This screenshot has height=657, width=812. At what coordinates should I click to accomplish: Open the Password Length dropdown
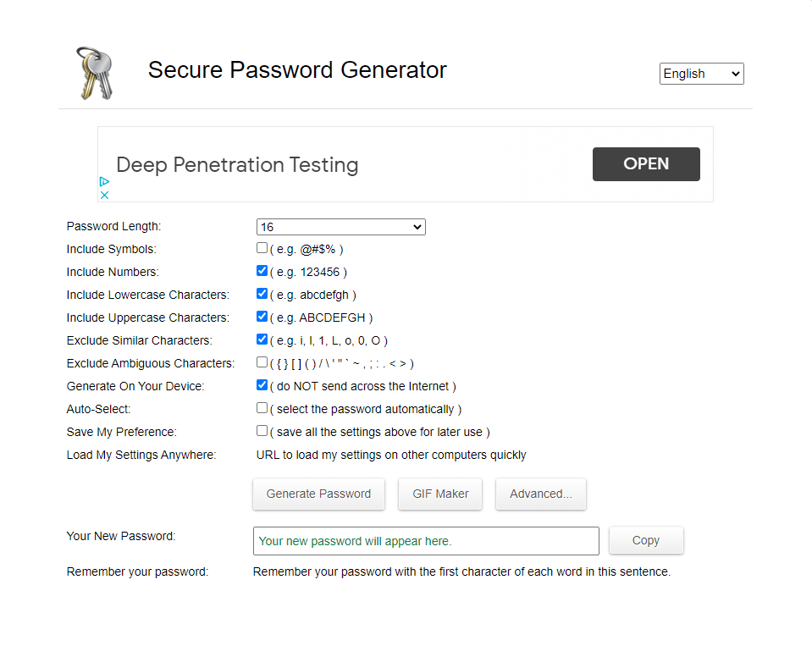click(340, 227)
